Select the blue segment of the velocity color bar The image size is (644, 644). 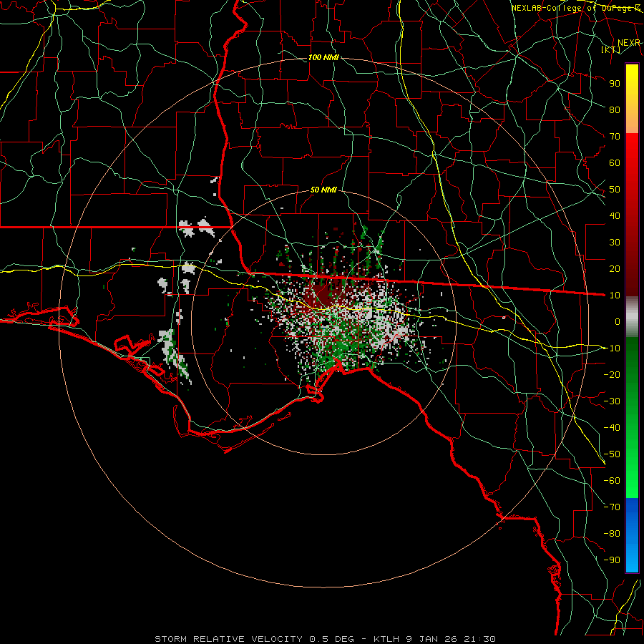click(x=632, y=535)
